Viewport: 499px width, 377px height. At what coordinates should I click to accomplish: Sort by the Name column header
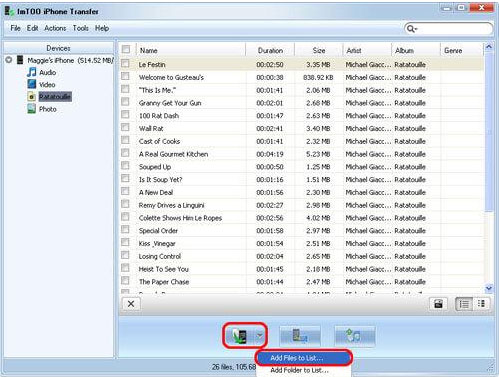coord(191,50)
